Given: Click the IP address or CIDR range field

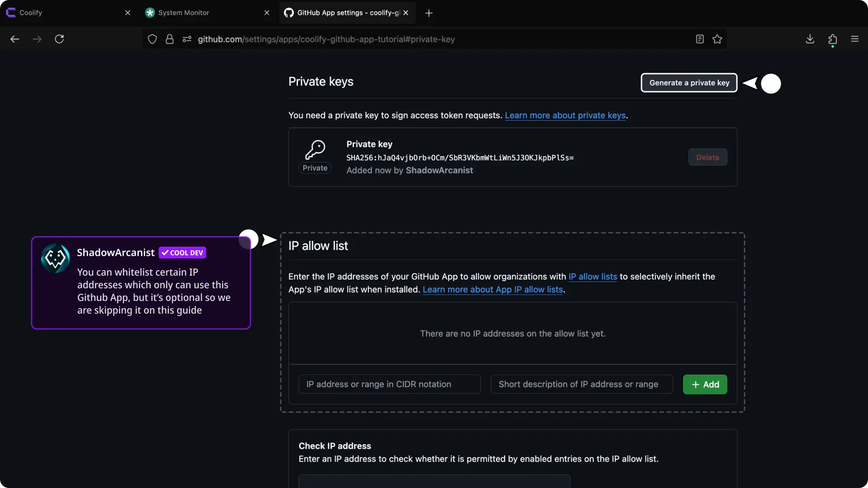Looking at the screenshot, I should coord(389,385).
